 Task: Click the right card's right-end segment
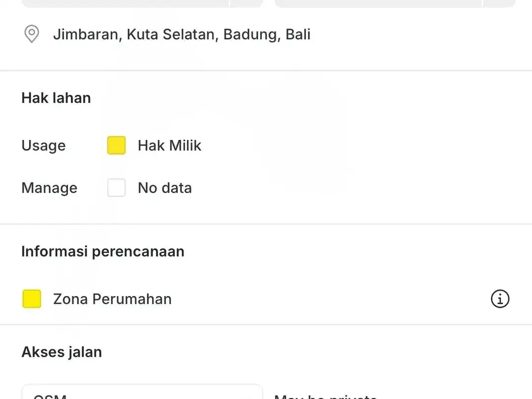tap(499, 3)
